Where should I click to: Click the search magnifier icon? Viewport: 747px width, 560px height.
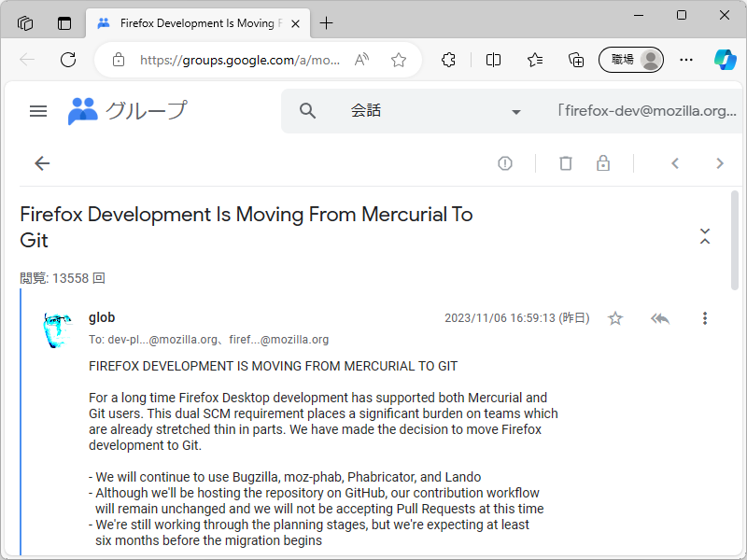(x=307, y=110)
